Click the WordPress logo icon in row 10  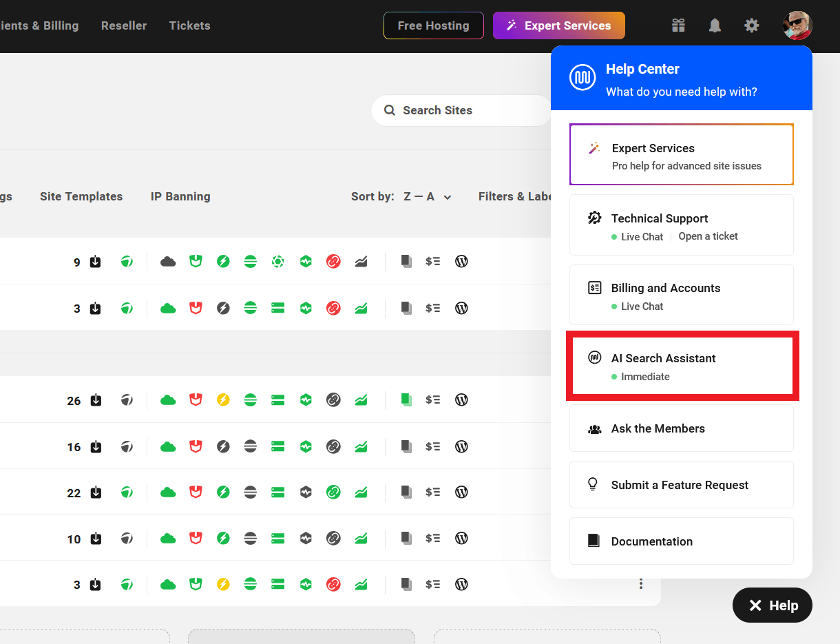click(462, 538)
